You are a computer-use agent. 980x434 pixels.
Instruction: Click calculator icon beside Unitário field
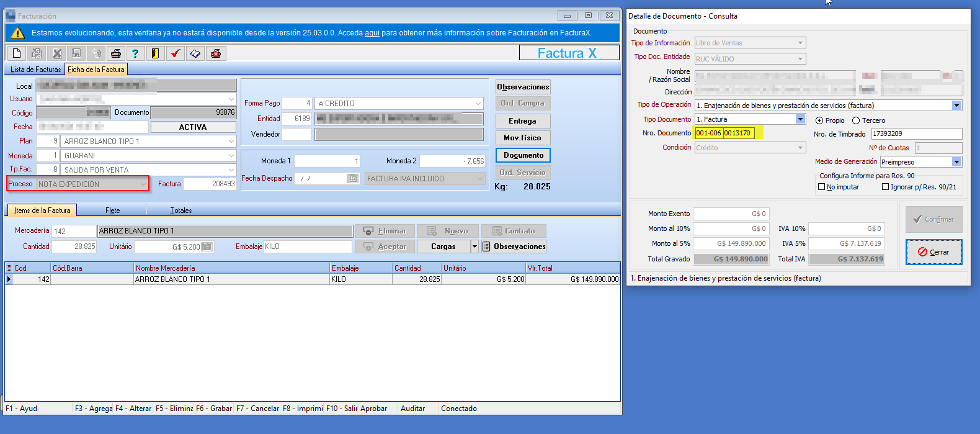coord(207,247)
